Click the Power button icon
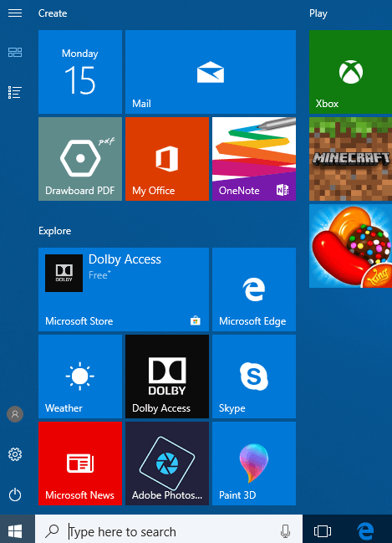 (15, 494)
